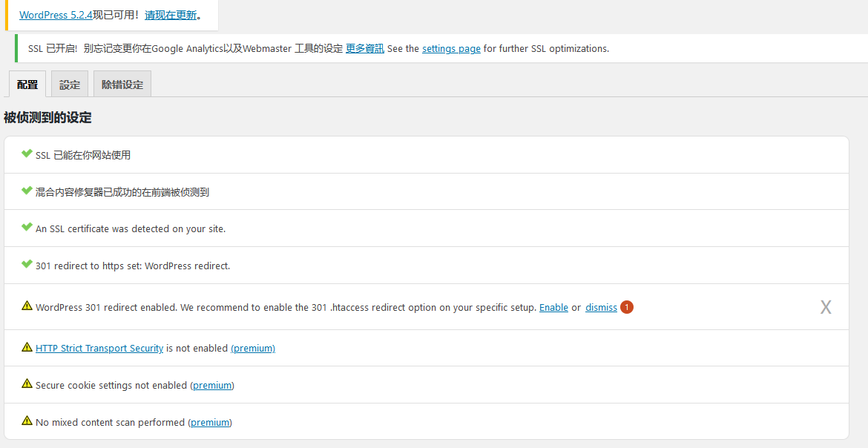This screenshot has width=868, height=448.
Task: Click Enable for the .htaccess redirect
Action: tap(553, 307)
